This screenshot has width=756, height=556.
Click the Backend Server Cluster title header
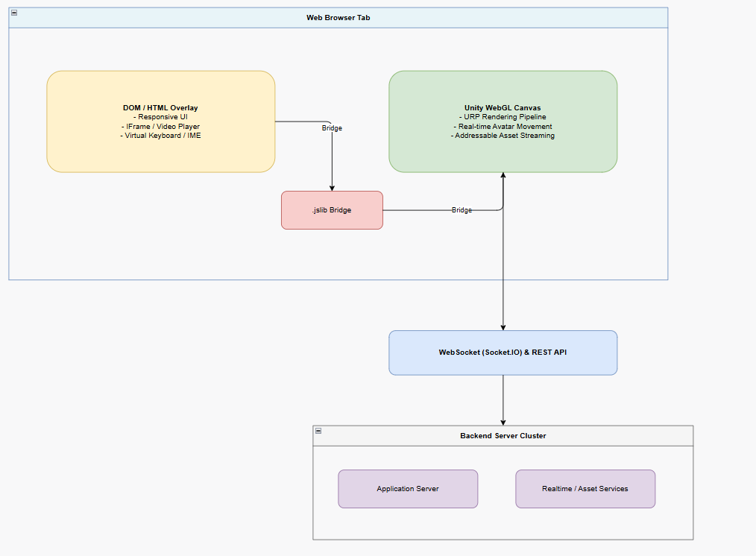tap(503, 435)
